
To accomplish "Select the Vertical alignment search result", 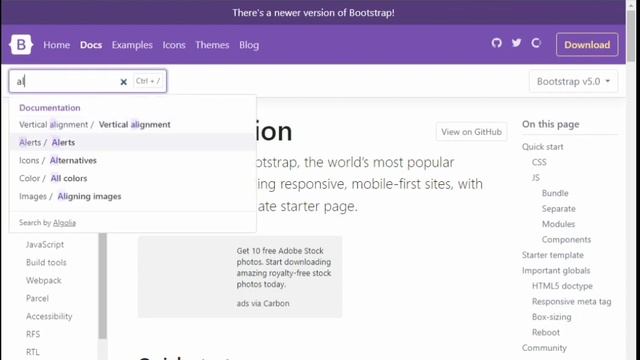I will point(133,124).
